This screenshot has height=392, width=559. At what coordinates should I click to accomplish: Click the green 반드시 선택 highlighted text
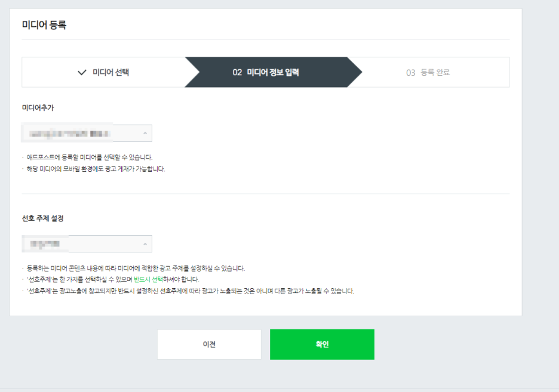148,279
